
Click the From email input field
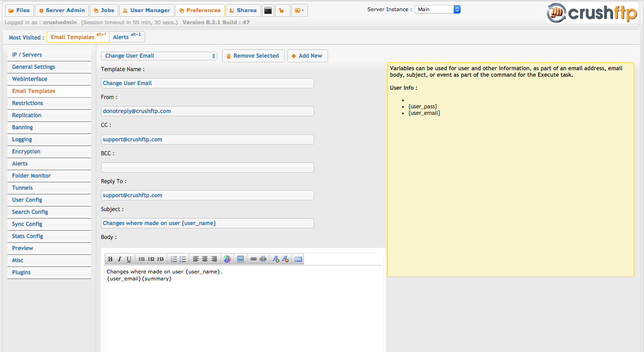(x=208, y=111)
